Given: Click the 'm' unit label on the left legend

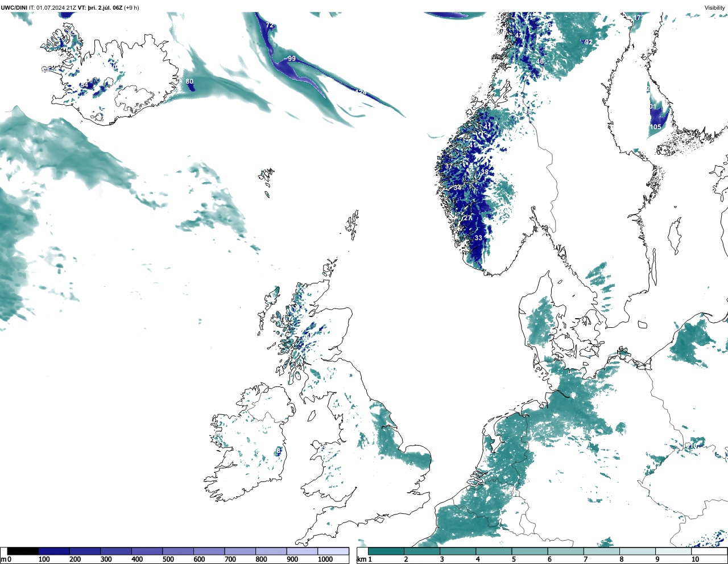Looking at the screenshot, I should click(x=3, y=559).
